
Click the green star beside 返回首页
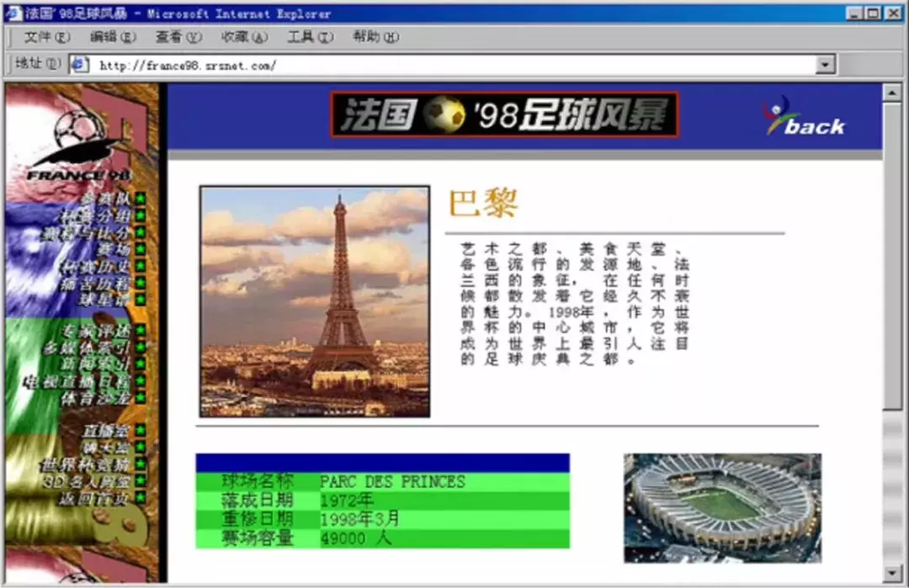(141, 497)
